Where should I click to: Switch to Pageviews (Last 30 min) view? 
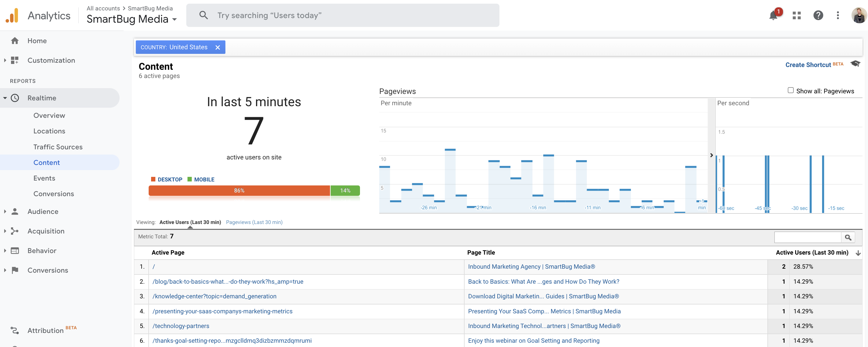tap(254, 222)
